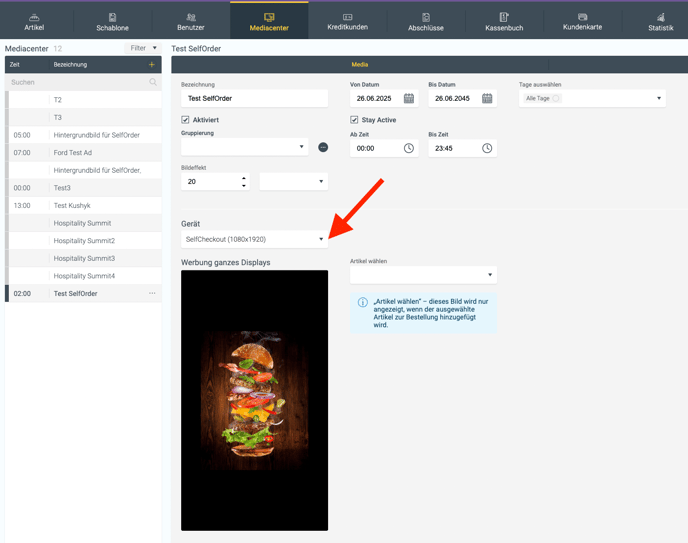This screenshot has width=688, height=543.
Task: Select the Hospitality Summit3 entry
Action: 83,258
